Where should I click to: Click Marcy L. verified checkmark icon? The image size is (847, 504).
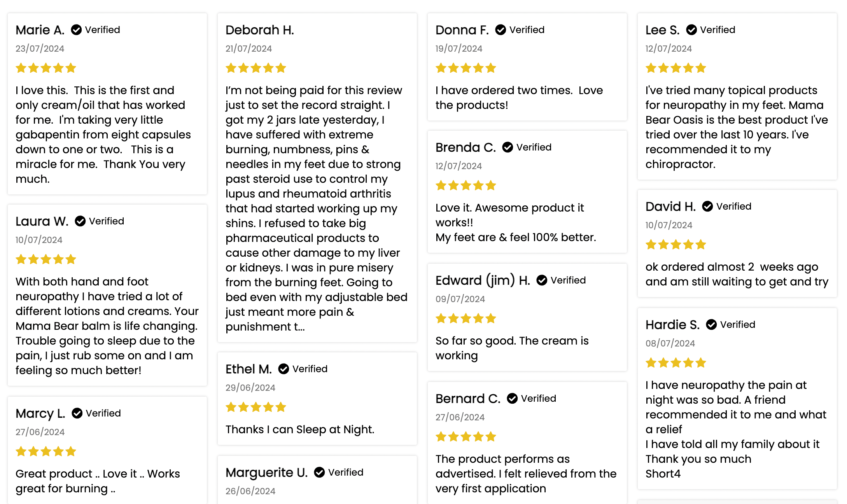point(77,413)
